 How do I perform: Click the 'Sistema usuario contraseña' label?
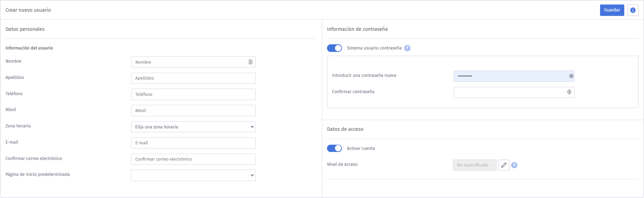[374, 48]
